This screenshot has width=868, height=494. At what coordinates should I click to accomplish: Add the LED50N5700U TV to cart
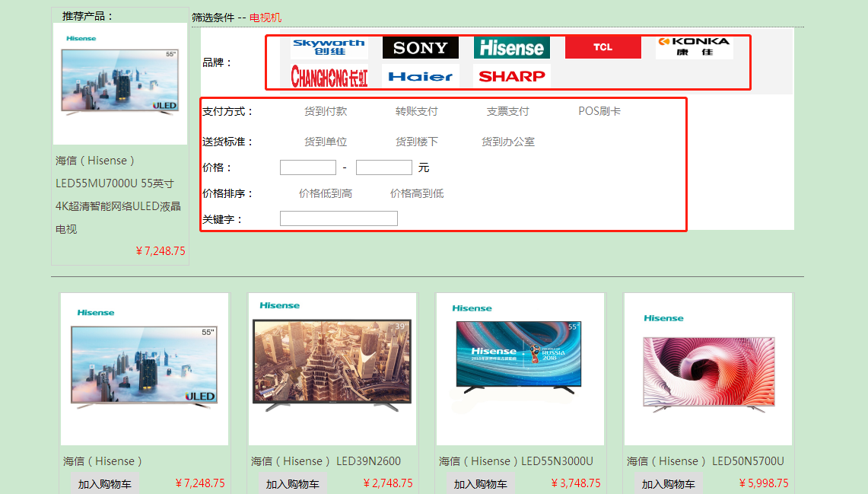click(668, 484)
